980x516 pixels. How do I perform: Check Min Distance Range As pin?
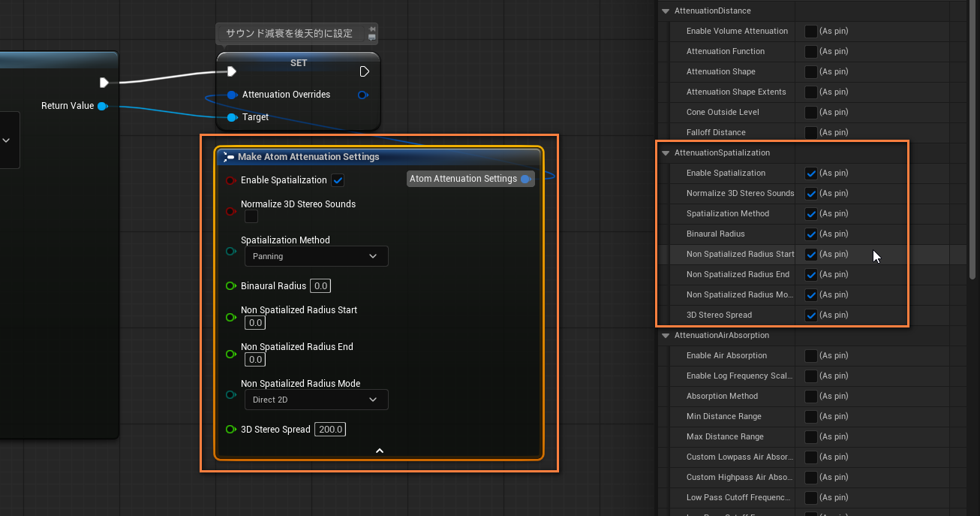811,416
